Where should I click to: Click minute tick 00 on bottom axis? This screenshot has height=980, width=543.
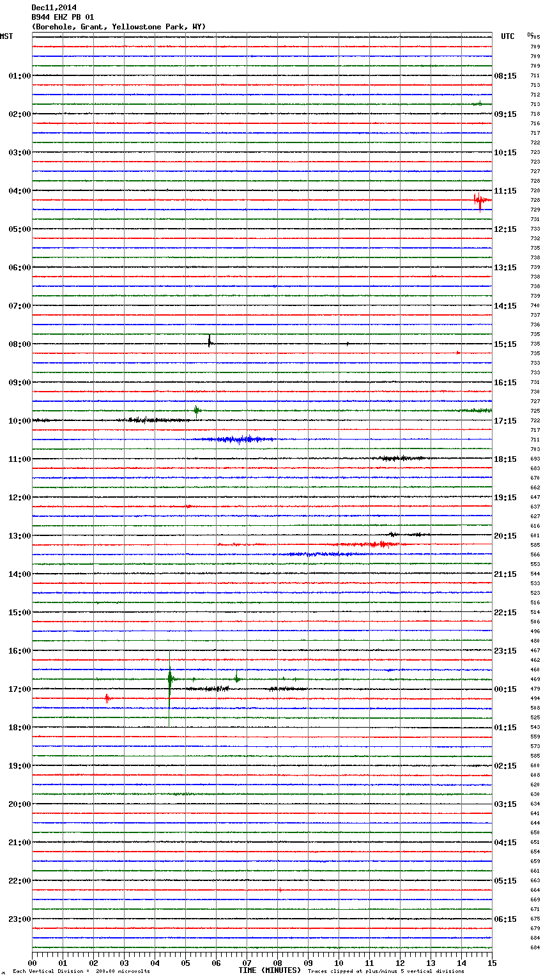[33, 963]
